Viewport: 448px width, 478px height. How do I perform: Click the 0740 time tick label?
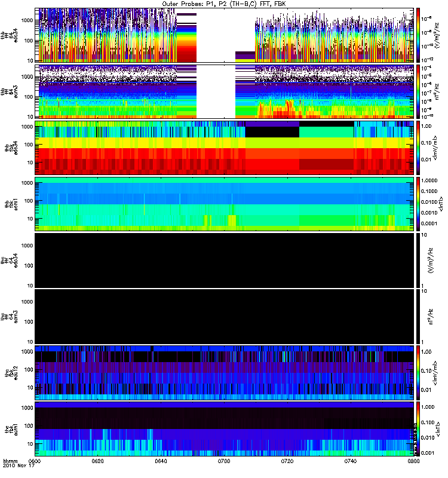[x=350, y=461]
